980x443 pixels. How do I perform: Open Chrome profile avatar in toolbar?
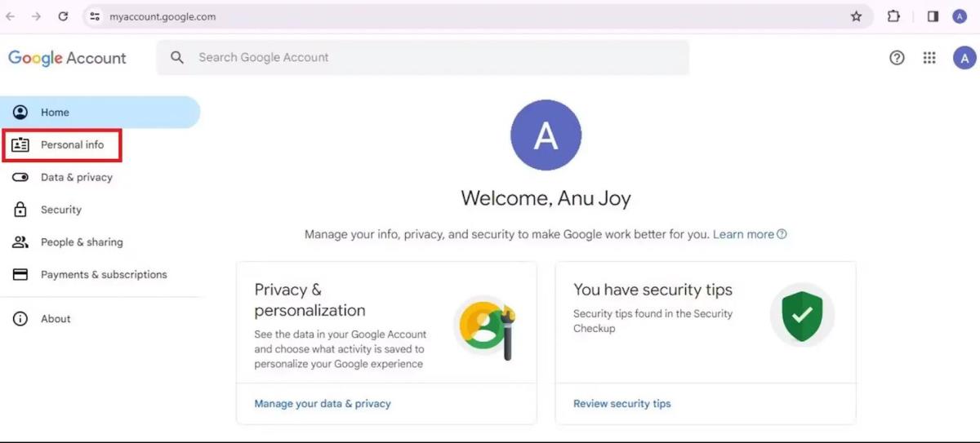tap(960, 16)
